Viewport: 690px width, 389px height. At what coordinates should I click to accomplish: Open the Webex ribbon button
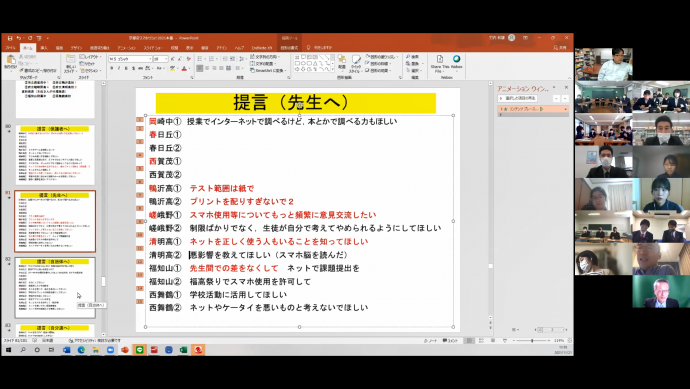coord(456,62)
